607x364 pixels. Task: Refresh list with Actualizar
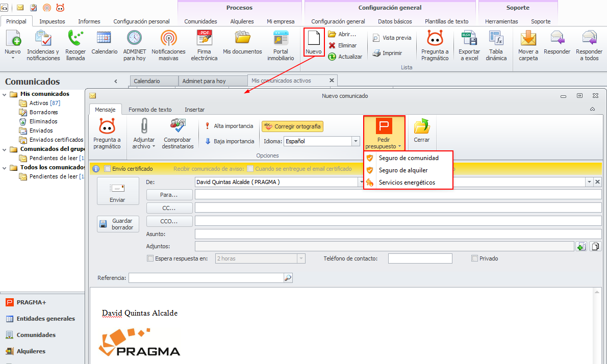345,57
